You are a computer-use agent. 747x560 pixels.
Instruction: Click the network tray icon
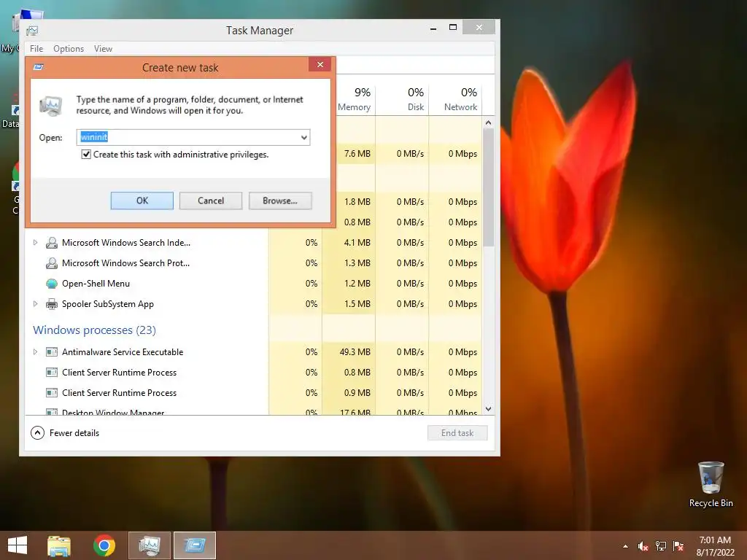(x=661, y=546)
